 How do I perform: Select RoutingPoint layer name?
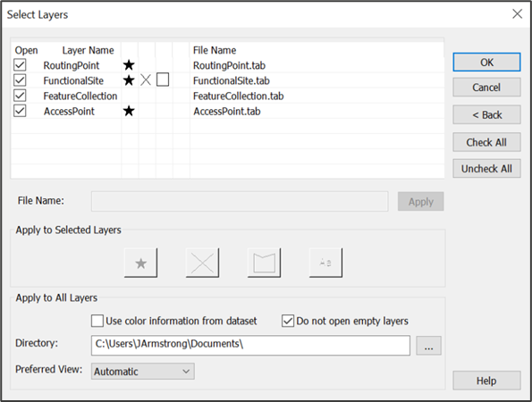point(72,65)
